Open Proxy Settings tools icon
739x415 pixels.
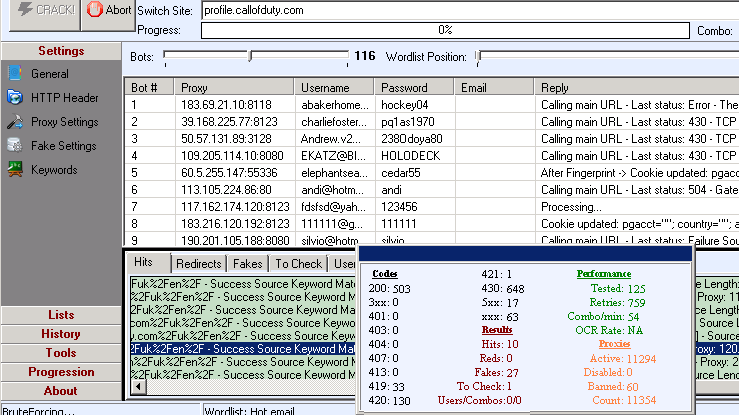[x=15, y=122]
